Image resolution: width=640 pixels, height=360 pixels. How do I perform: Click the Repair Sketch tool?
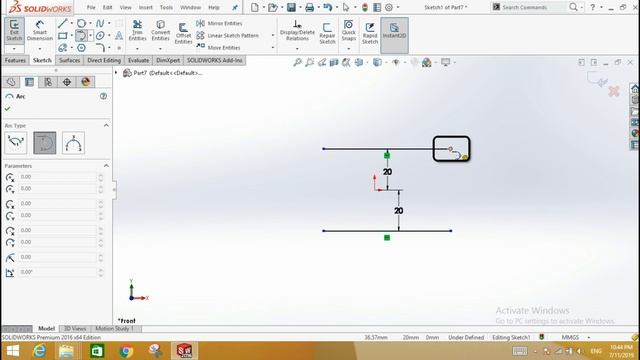[327, 33]
